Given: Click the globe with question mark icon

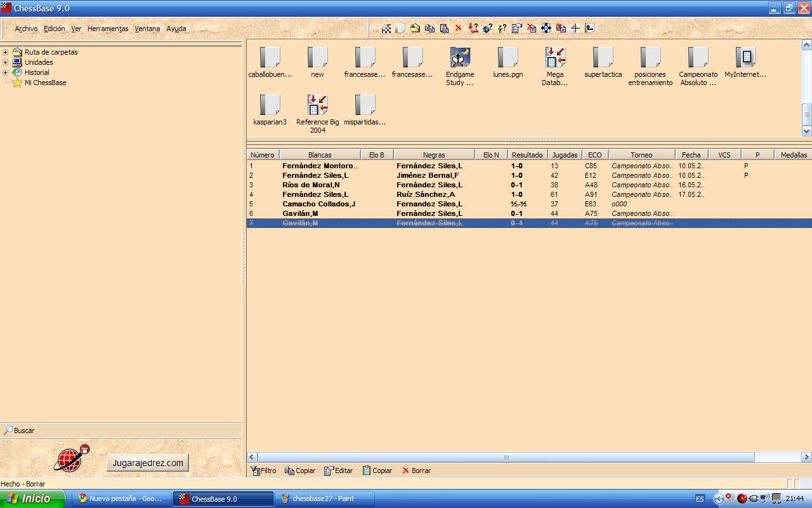Looking at the screenshot, I should pyautogui.click(x=487, y=29).
